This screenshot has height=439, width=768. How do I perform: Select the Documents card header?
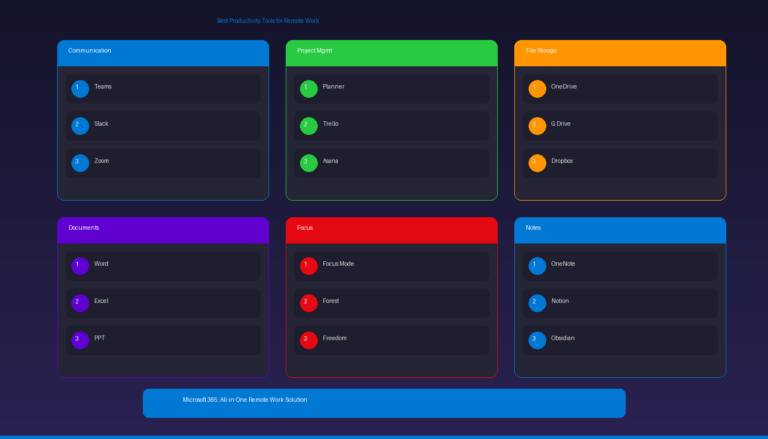[163, 230]
